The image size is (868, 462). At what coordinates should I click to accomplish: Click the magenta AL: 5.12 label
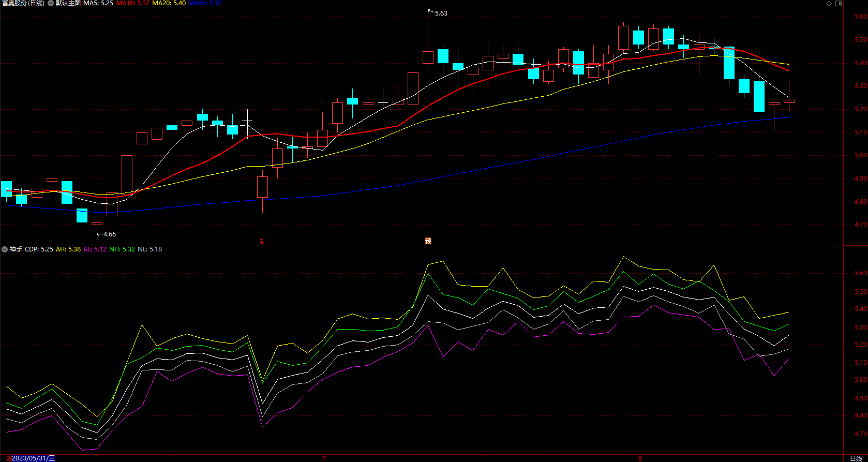coord(95,249)
